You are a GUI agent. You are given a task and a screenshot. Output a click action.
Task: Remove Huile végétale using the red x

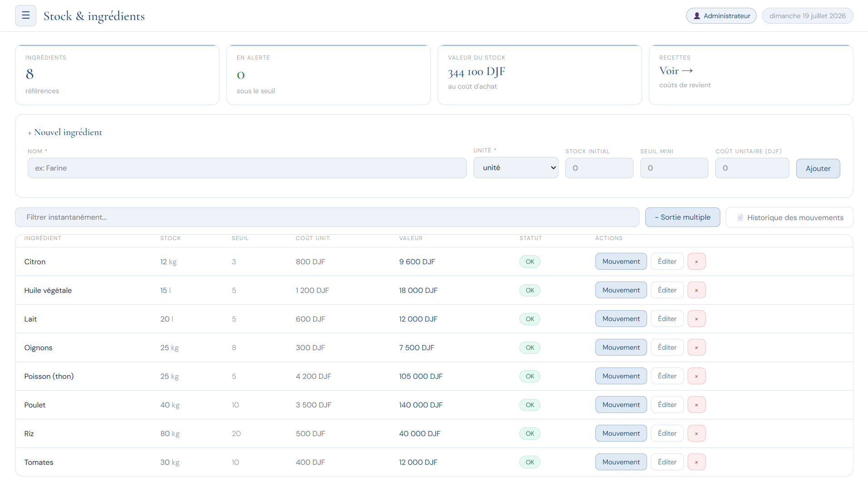pos(696,290)
